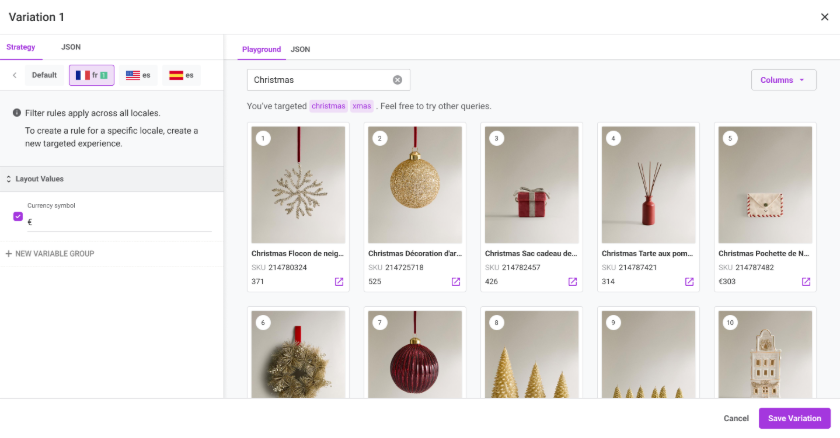Click the price value 525
This screenshot has width=840, height=438.
click(x=374, y=282)
